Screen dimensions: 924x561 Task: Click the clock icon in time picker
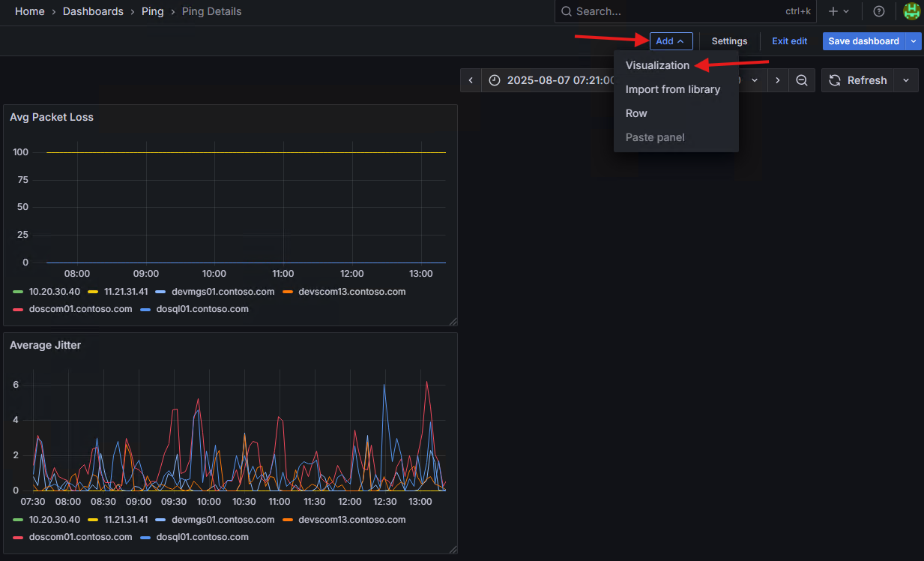tap(495, 80)
